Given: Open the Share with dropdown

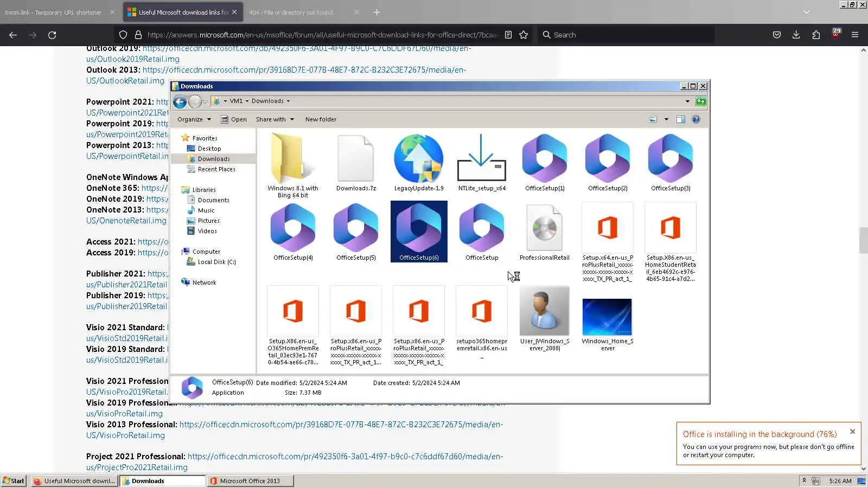Looking at the screenshot, I should click(275, 119).
